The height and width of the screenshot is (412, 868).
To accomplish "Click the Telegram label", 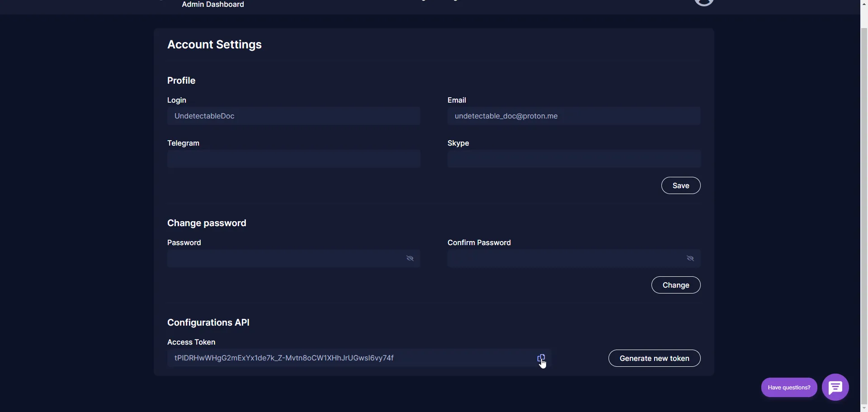I will tap(183, 143).
